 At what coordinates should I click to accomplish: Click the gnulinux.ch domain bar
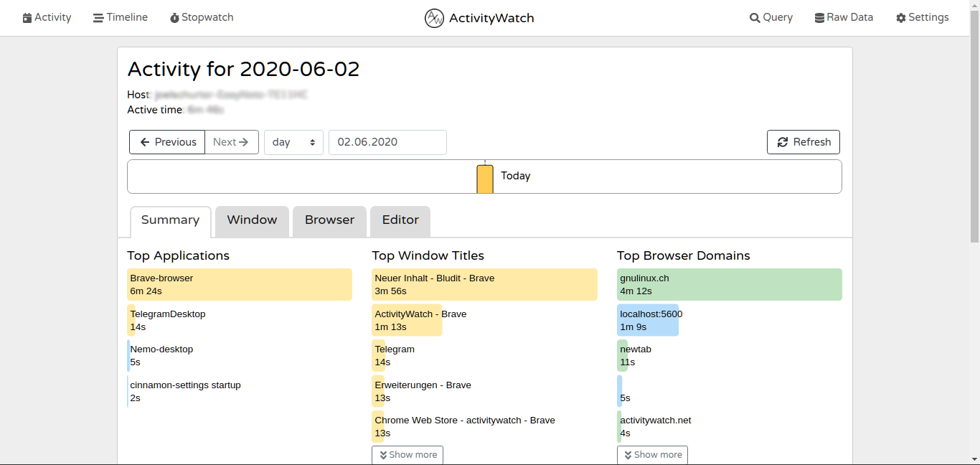coord(730,285)
